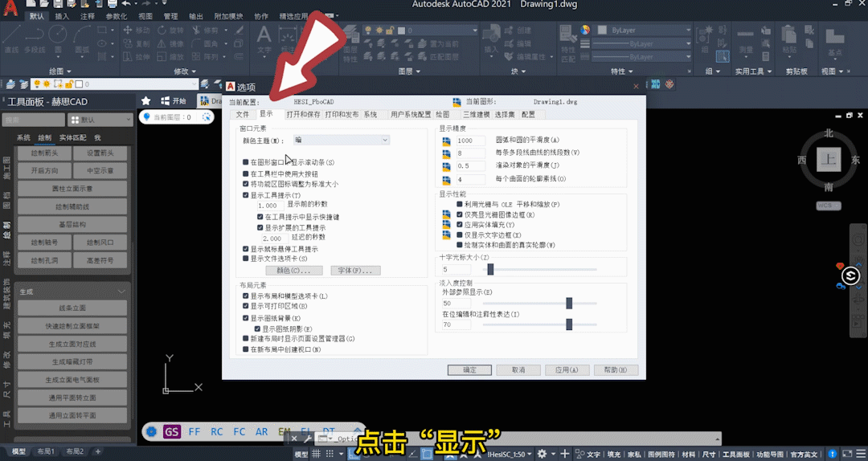
Task: Expand the 图层 ribbon panel
Action: [x=409, y=71]
